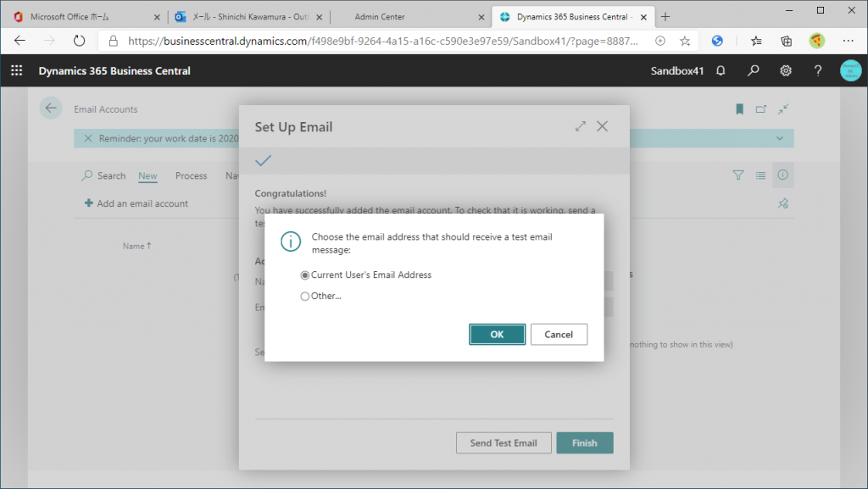Expand Set Up Email dialog to full size
This screenshot has width=868, height=489.
coord(580,126)
